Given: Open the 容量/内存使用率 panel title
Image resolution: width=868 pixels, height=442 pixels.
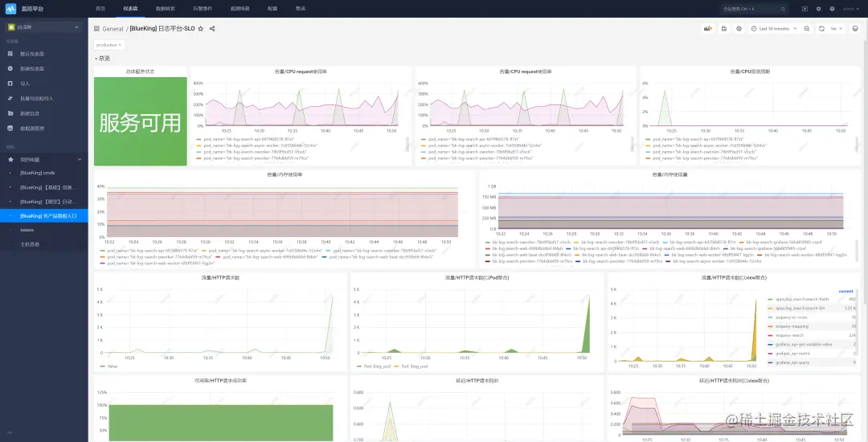Looking at the screenshot, I should (285, 174).
